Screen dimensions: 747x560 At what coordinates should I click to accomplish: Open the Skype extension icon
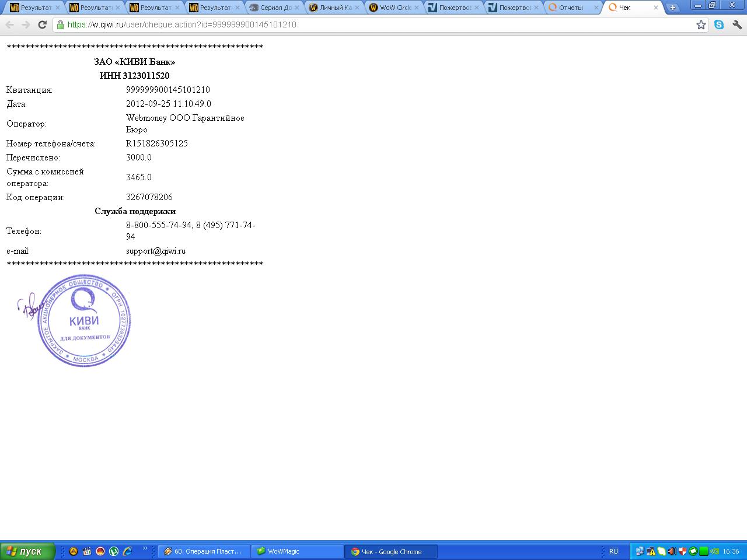[x=719, y=24]
